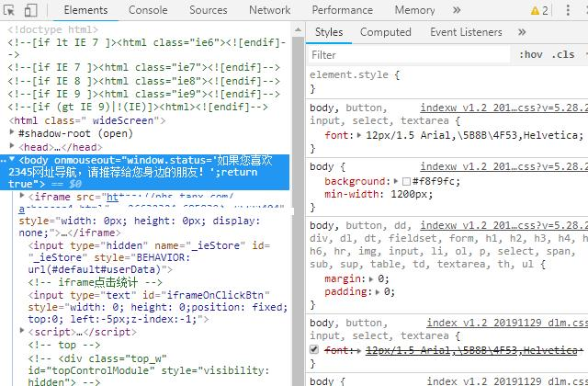The height and width of the screenshot is (386, 588).
Task: Select the commented top_w div node
Action: pyautogui.click(x=149, y=370)
